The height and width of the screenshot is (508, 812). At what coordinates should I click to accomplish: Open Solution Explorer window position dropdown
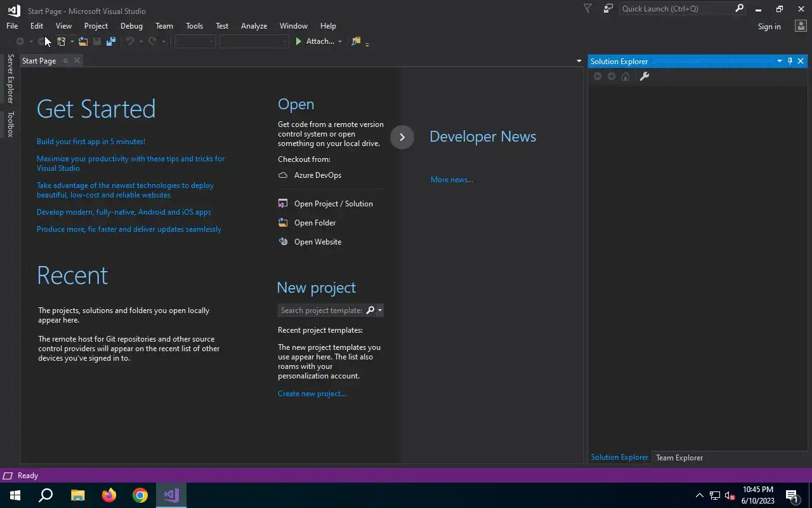[x=779, y=61]
